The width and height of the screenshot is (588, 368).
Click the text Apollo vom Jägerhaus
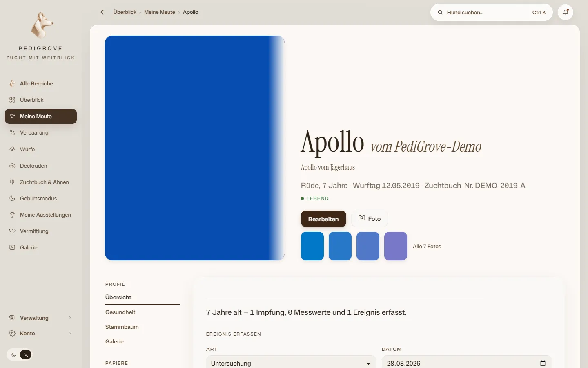coord(328,167)
